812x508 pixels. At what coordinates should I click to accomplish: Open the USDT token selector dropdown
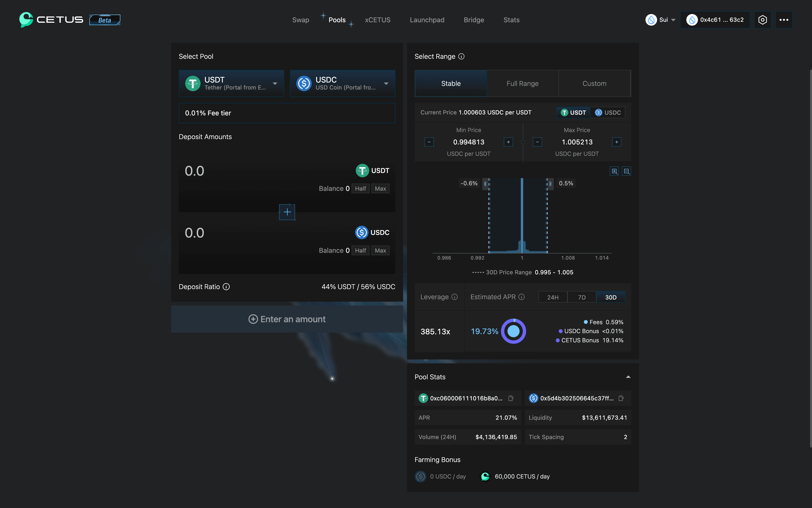pos(232,83)
